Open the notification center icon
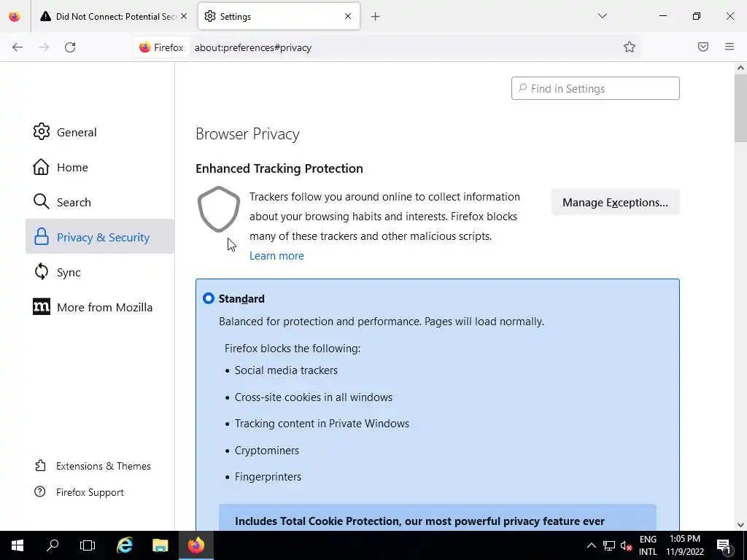 click(x=724, y=545)
